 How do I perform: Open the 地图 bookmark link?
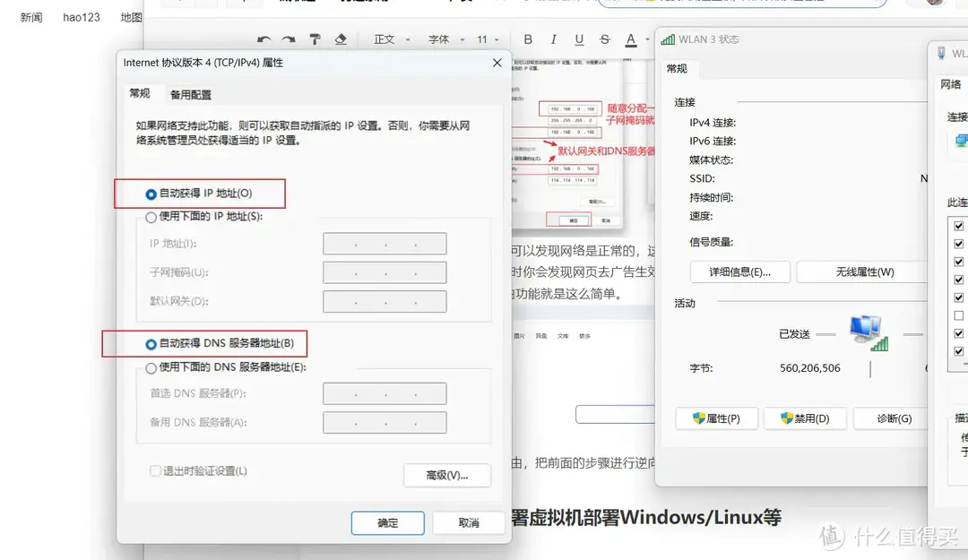(x=131, y=17)
